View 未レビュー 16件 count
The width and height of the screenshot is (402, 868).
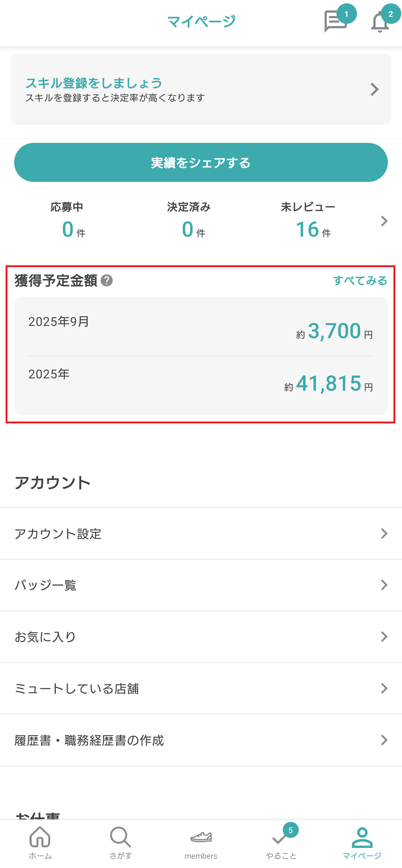tap(309, 221)
